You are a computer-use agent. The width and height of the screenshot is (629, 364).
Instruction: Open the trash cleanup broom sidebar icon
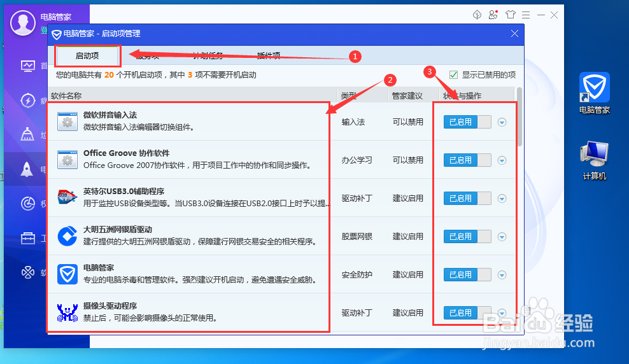click(x=27, y=134)
